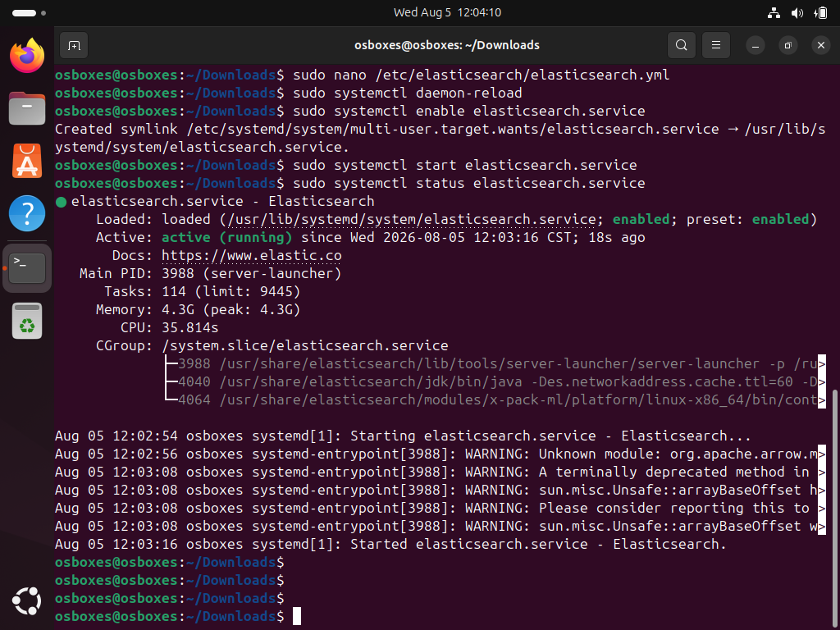This screenshot has height=630, width=840.
Task: Click the 'Memory: 4.3G (peak: 4.3G)' line
Action: click(x=199, y=309)
